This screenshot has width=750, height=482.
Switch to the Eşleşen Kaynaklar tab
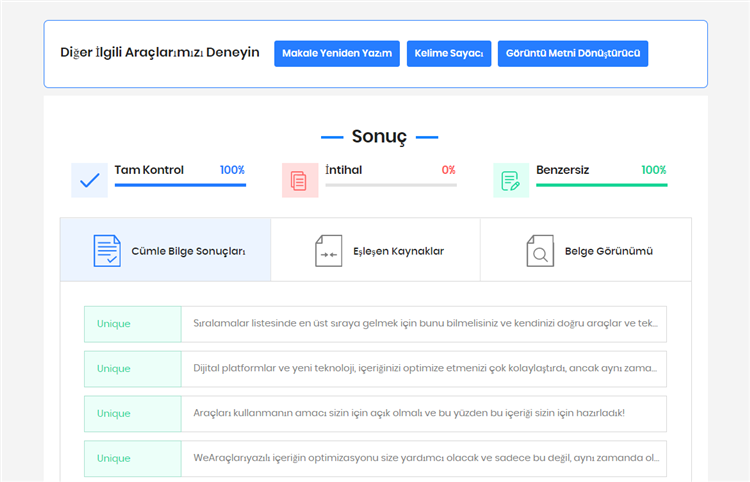coord(375,250)
